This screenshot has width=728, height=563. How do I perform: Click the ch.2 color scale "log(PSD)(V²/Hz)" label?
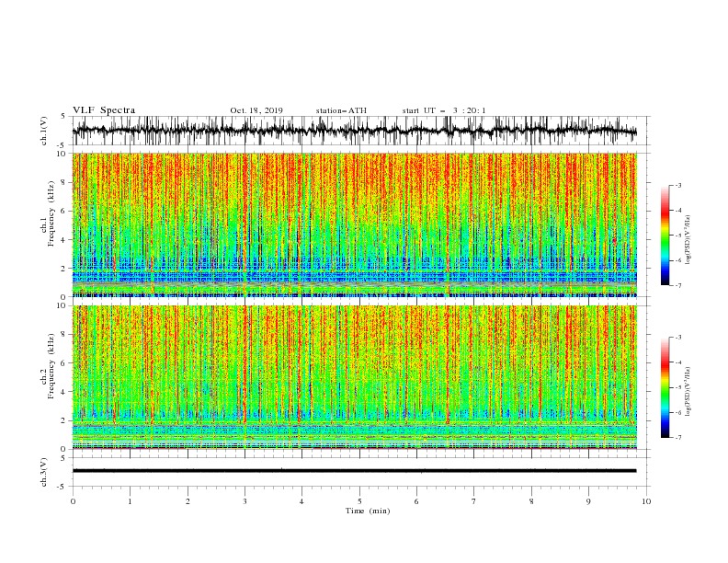[688, 392]
